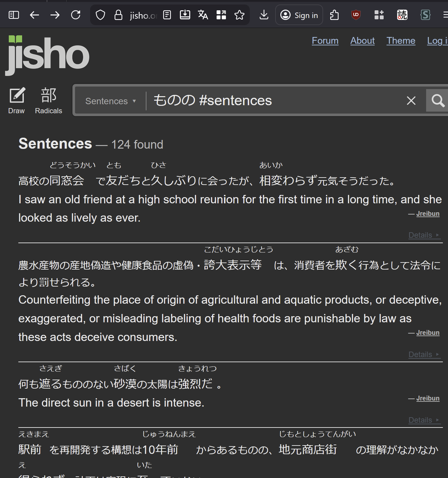This screenshot has width=448, height=478.
Task: Open the Forum page
Action: (x=325, y=41)
